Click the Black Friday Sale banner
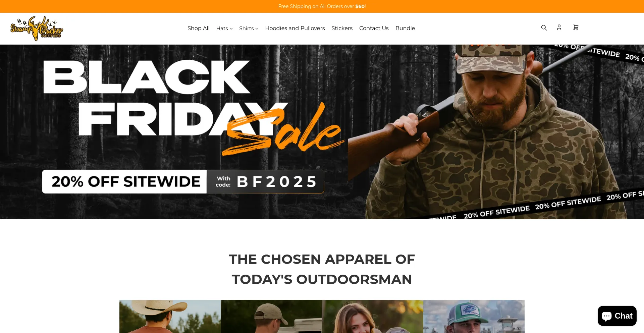This screenshot has height=333, width=644. [x=322, y=132]
